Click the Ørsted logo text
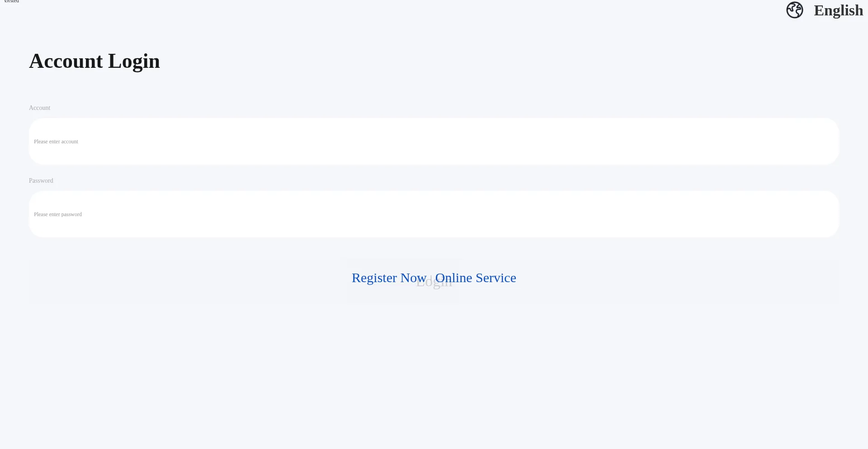This screenshot has height=449, width=868. (x=12, y=1)
